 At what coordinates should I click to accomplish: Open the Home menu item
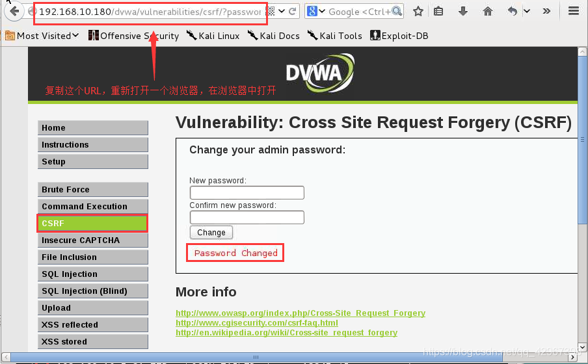pos(92,128)
